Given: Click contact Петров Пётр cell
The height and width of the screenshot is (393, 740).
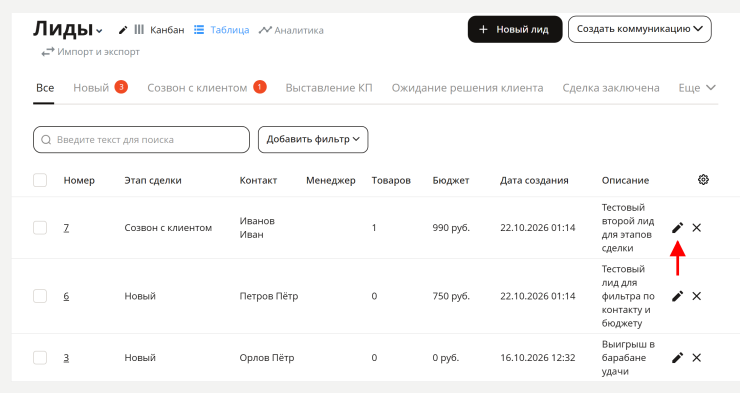Looking at the screenshot, I should [269, 296].
